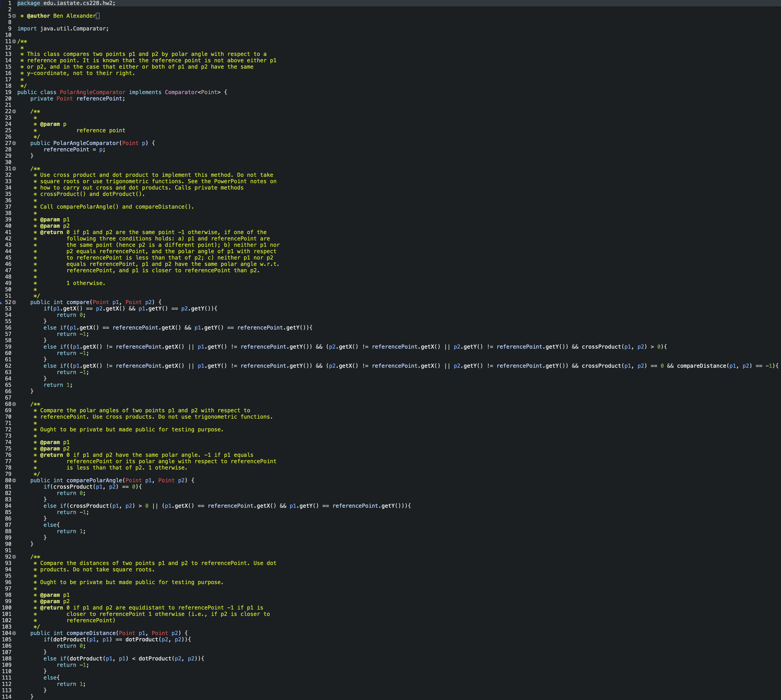Click '@param p1' tag on line 74
This screenshot has width=781, height=700.
pos(55,442)
